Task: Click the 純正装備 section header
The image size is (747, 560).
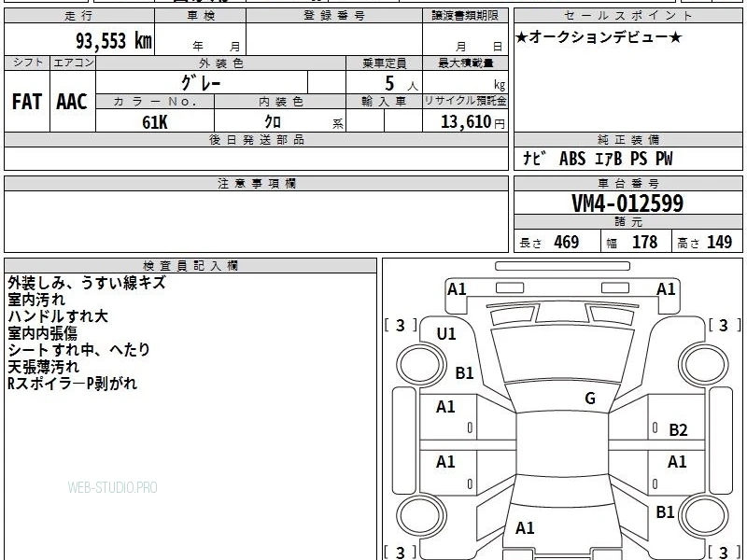Action: (628, 139)
